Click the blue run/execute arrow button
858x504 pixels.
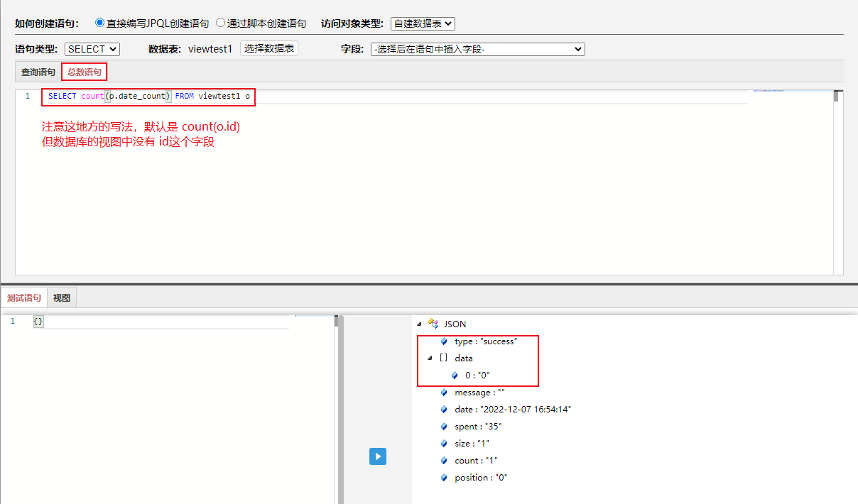pos(377,456)
